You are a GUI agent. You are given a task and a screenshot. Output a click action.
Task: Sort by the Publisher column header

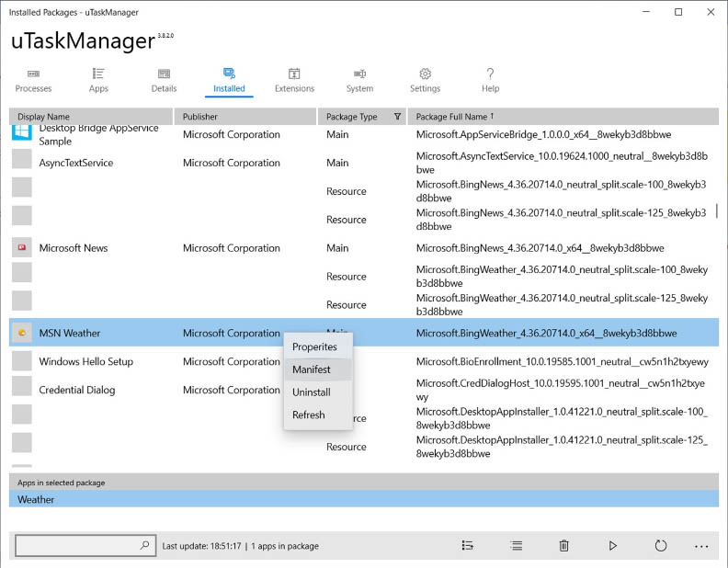tap(245, 117)
